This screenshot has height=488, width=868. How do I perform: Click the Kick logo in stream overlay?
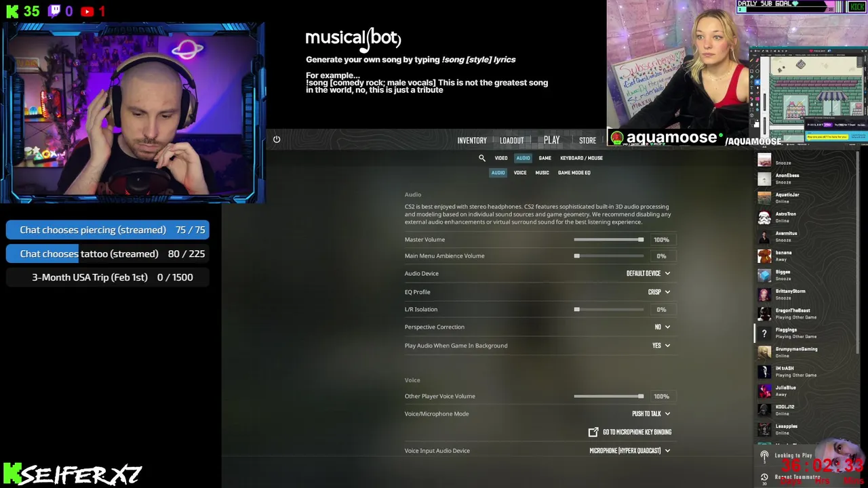(x=12, y=12)
